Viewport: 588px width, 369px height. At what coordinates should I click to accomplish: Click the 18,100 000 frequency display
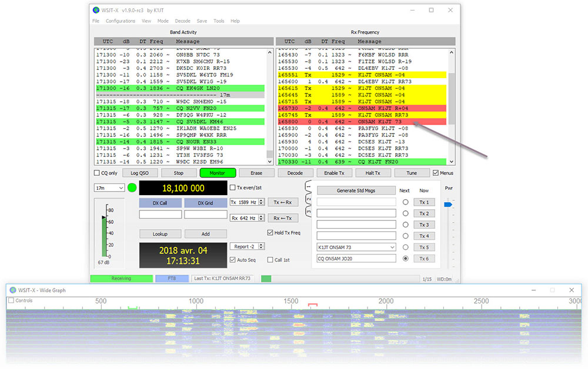point(183,188)
